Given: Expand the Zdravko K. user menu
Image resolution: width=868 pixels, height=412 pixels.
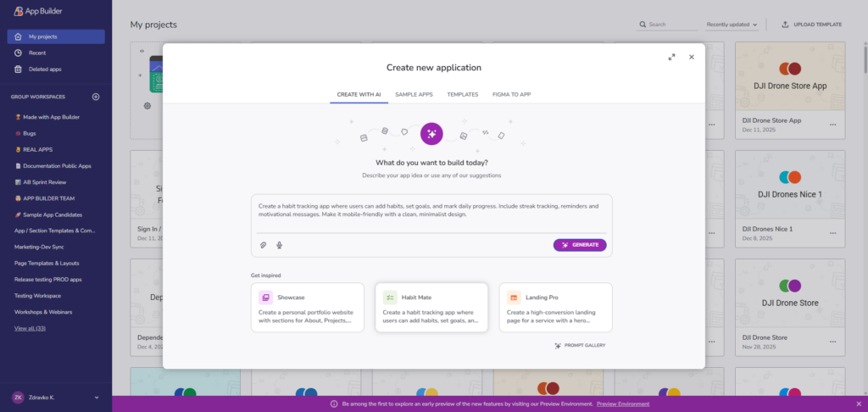Looking at the screenshot, I should (x=97, y=397).
